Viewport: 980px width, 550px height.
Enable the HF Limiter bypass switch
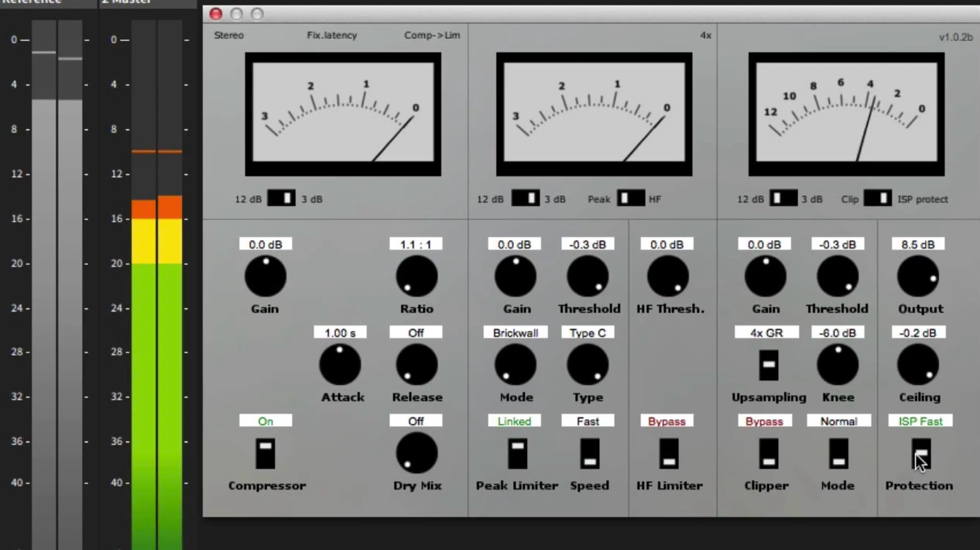[669, 453]
